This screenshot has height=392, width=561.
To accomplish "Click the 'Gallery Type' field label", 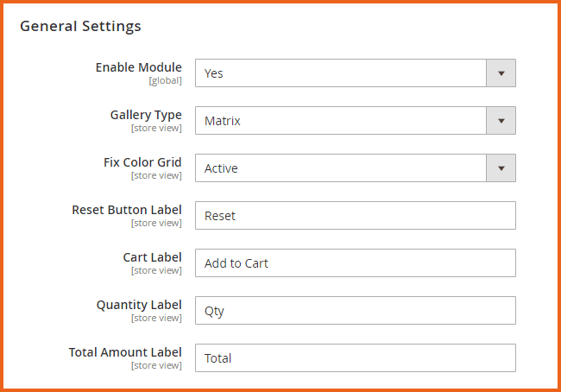I will tap(146, 115).
